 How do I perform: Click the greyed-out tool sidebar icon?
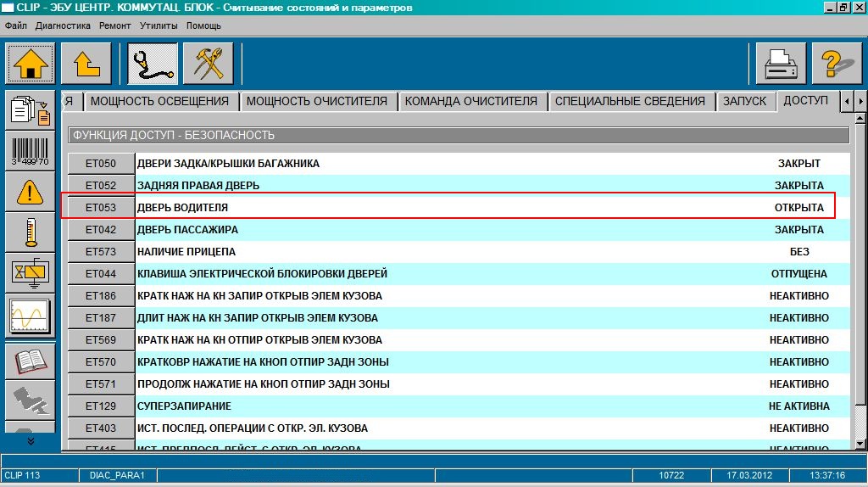(x=31, y=400)
